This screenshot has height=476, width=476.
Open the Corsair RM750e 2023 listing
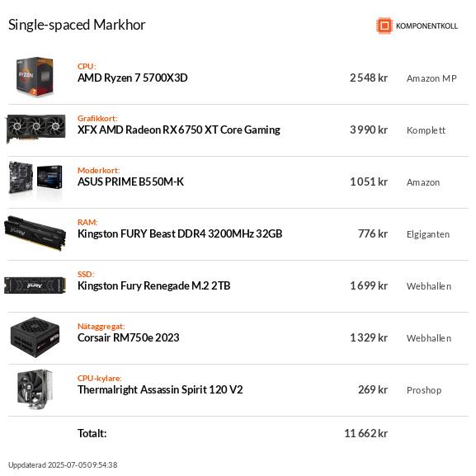pyautogui.click(x=129, y=337)
